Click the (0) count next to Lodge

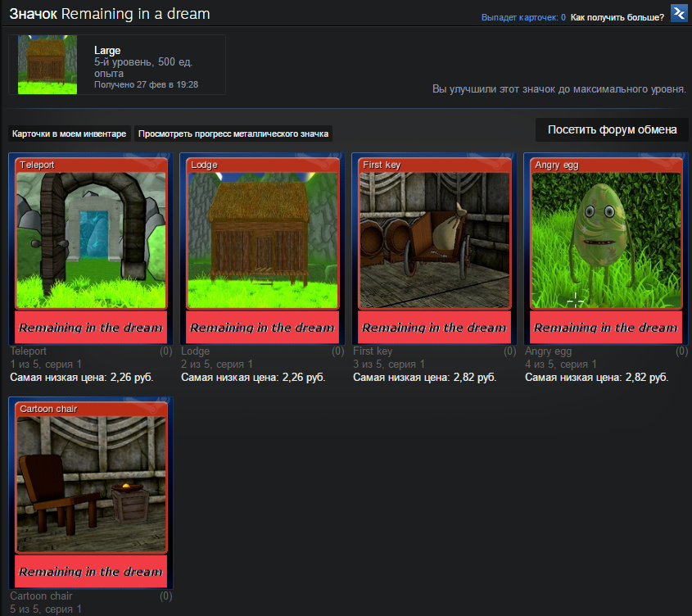pyautogui.click(x=338, y=351)
